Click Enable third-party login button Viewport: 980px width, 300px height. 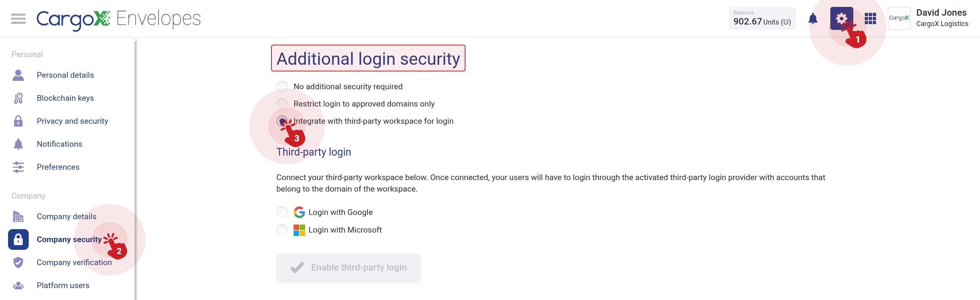349,267
